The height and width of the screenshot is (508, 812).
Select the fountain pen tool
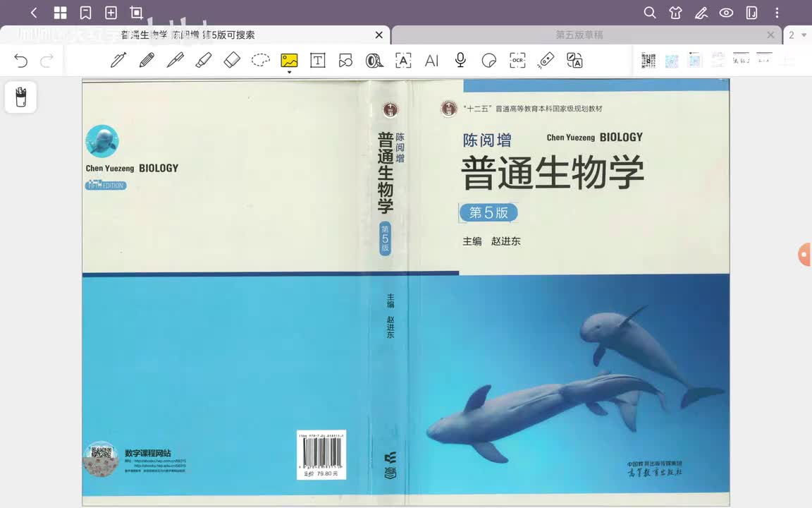118,60
